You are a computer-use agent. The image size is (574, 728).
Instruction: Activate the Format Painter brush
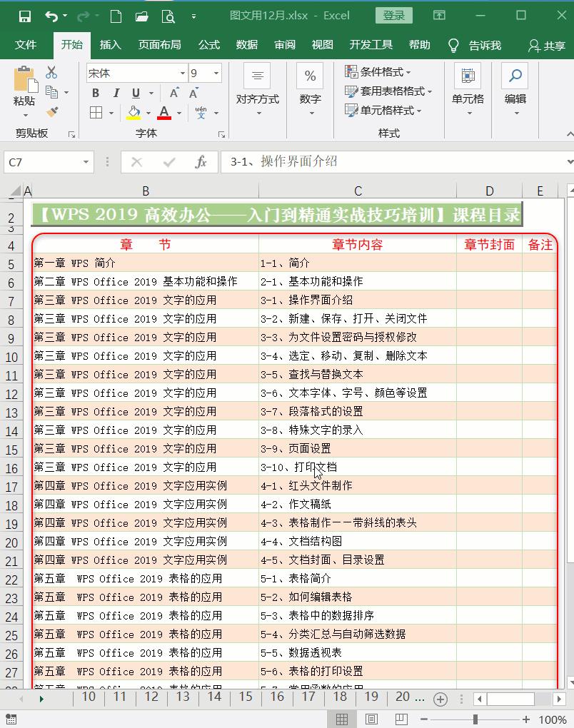[51, 111]
